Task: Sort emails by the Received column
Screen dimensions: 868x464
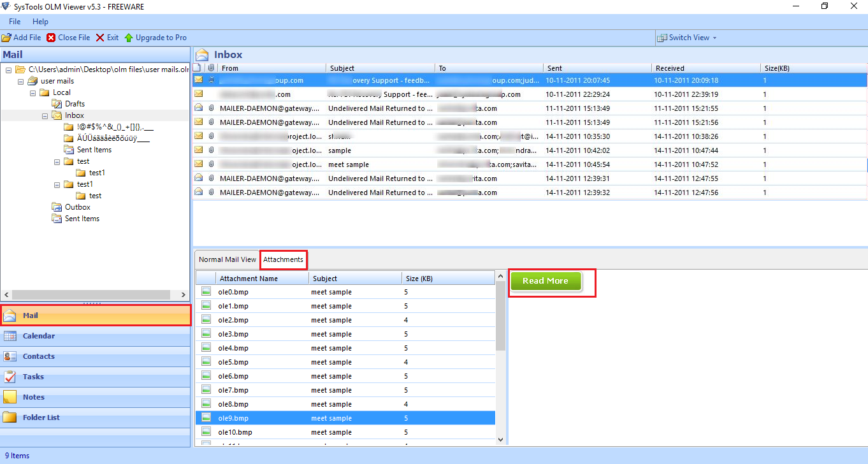Action: click(x=705, y=68)
